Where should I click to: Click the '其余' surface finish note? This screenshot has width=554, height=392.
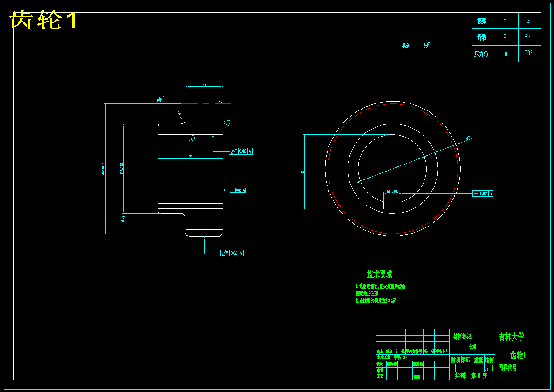tap(406, 46)
